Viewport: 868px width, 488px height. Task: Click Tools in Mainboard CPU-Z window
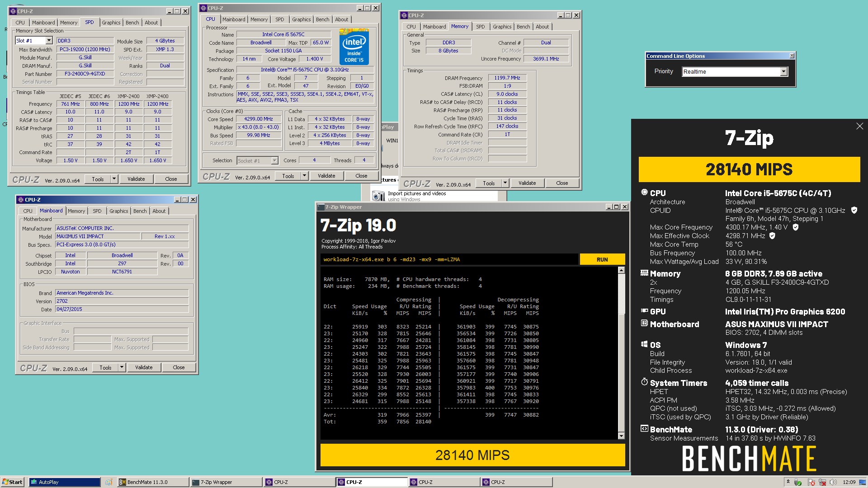105,367
